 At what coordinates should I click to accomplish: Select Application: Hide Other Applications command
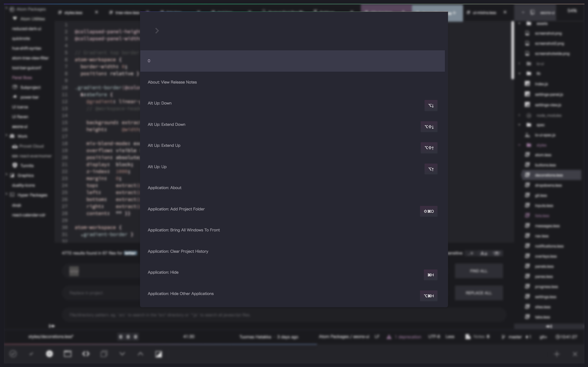(181, 294)
